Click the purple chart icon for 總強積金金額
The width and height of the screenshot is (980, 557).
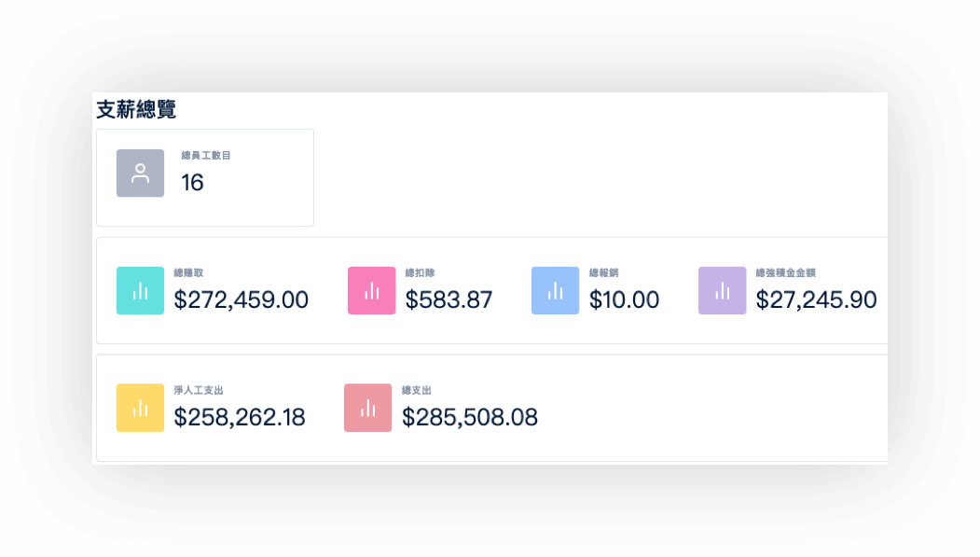722,291
